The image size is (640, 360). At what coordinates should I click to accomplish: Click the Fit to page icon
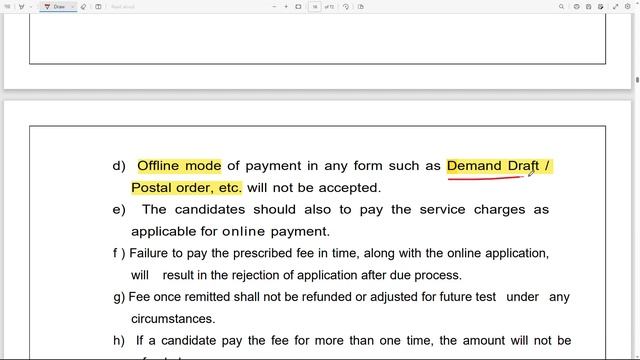click(298, 7)
